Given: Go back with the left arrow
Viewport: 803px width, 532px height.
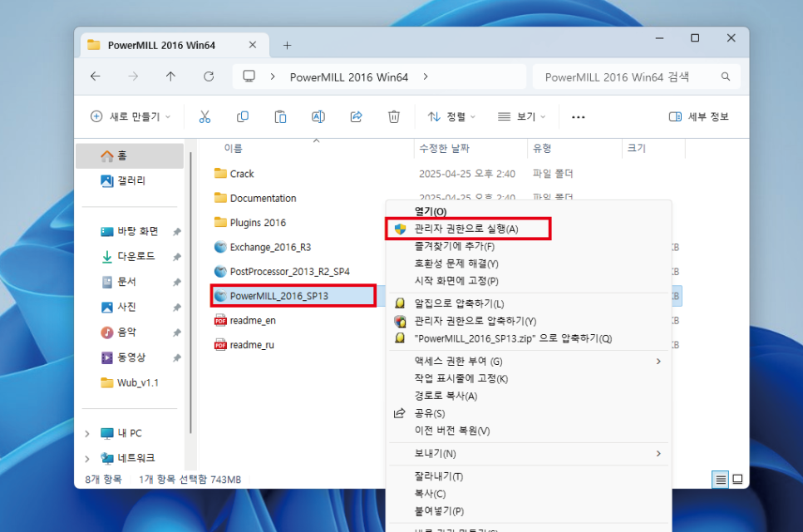Looking at the screenshot, I should (x=96, y=76).
